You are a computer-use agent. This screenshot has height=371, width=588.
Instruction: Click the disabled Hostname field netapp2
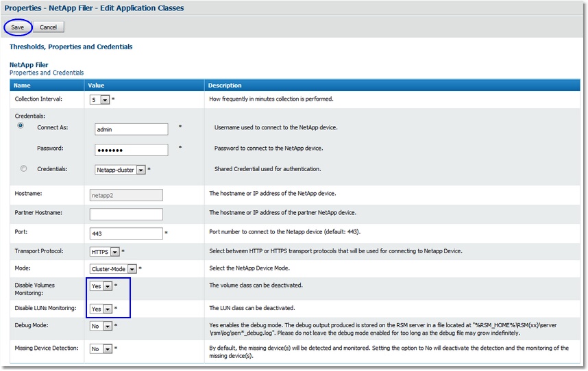click(126, 195)
